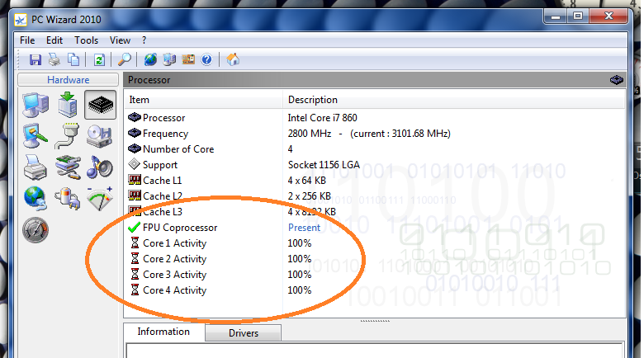Select the Voltage meter gauge icon
This screenshot has height=358, width=644.
(x=100, y=199)
